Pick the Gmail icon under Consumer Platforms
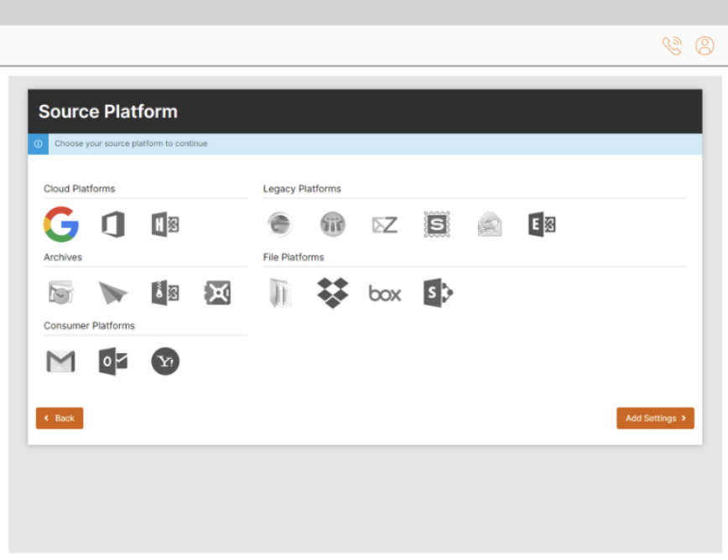Image resolution: width=728 pixels, height=560 pixels. tap(61, 361)
